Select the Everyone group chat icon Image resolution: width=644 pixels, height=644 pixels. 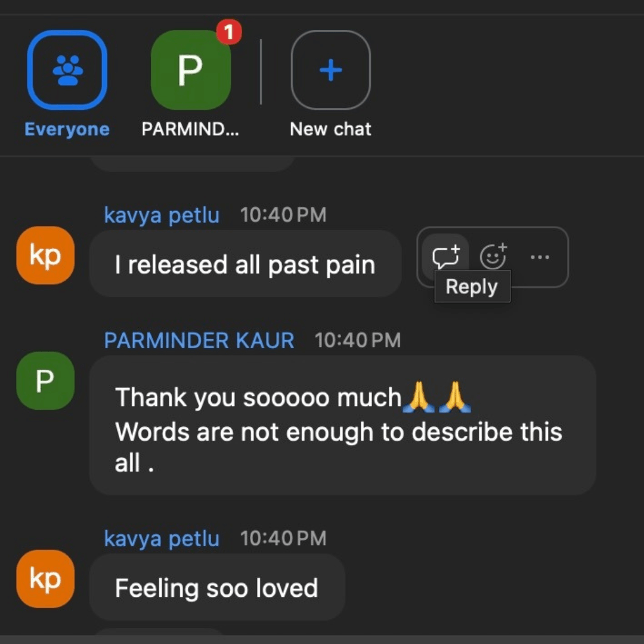coord(67,70)
